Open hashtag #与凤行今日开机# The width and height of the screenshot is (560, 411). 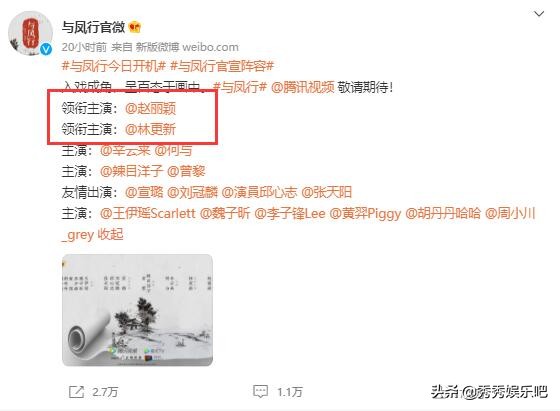(114, 66)
